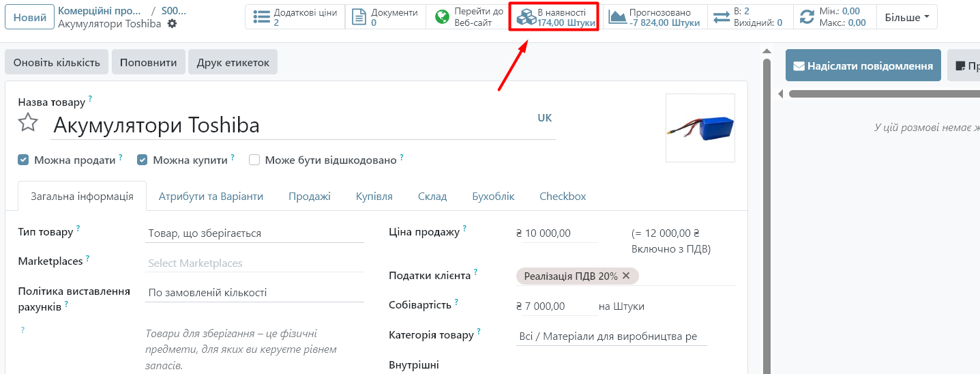Open the Тип товару dropdown
Image resolution: width=980 pixels, height=374 pixels.
pos(255,233)
